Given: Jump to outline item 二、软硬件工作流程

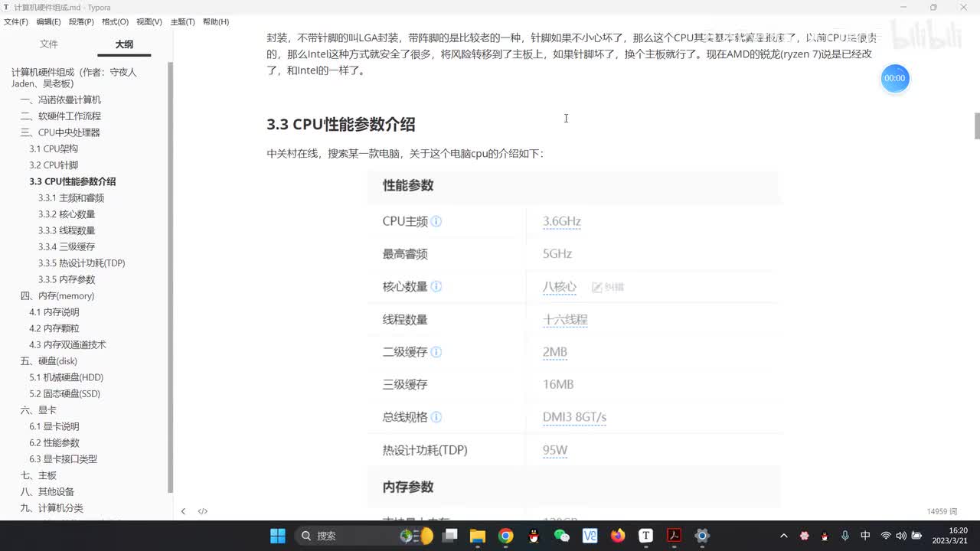Looking at the screenshot, I should (x=60, y=116).
